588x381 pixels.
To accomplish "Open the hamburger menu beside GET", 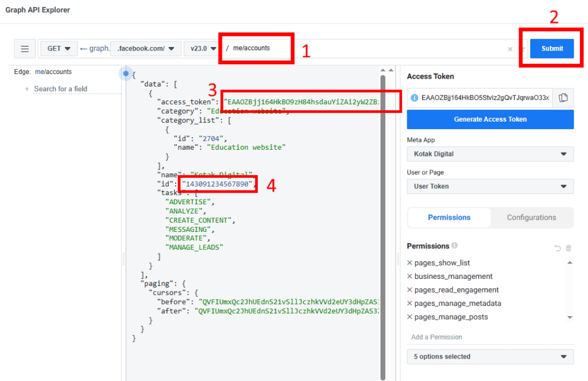I will point(25,49).
